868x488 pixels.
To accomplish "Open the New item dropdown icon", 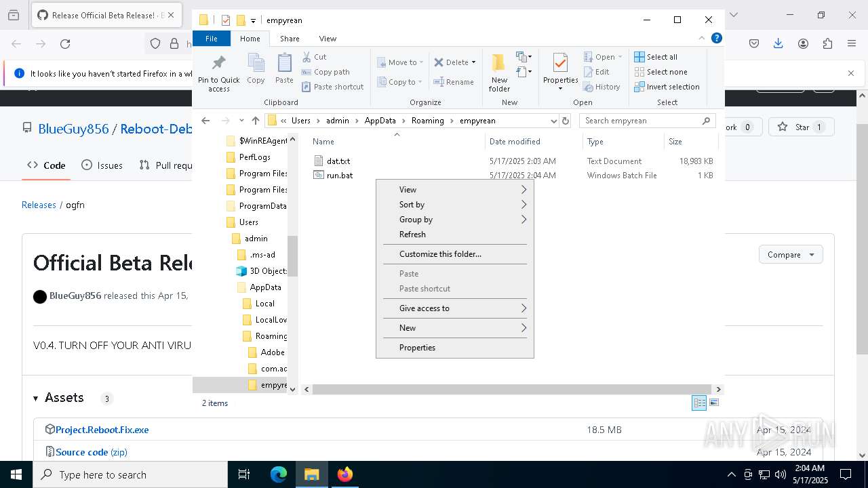I will tap(524, 57).
